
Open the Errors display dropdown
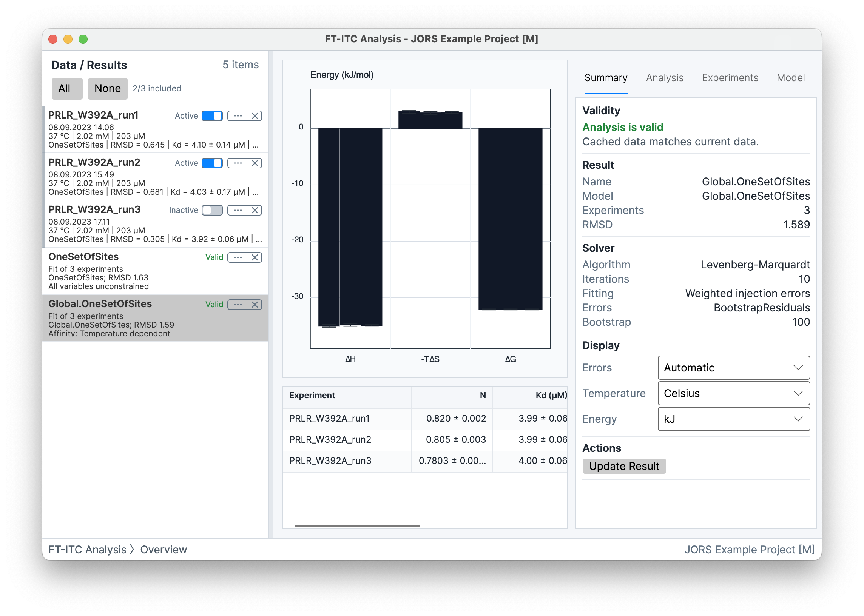[733, 368]
